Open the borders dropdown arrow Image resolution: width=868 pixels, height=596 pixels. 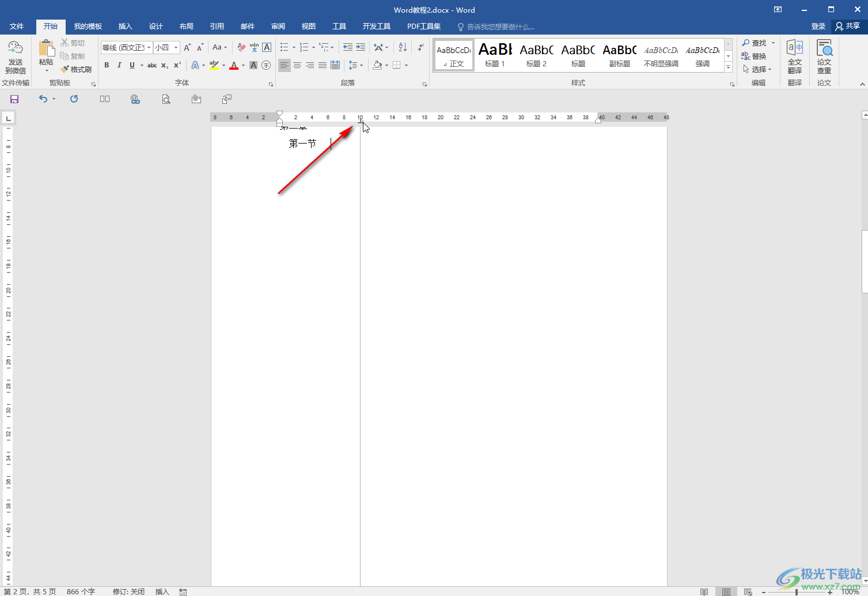tap(406, 65)
